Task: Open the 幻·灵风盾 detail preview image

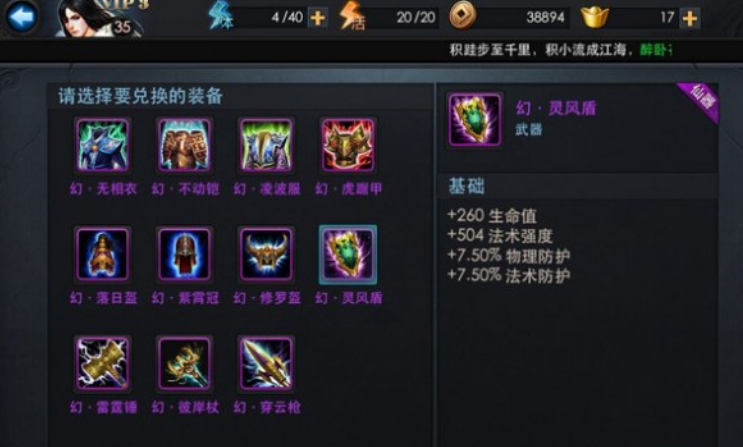Action: click(474, 119)
